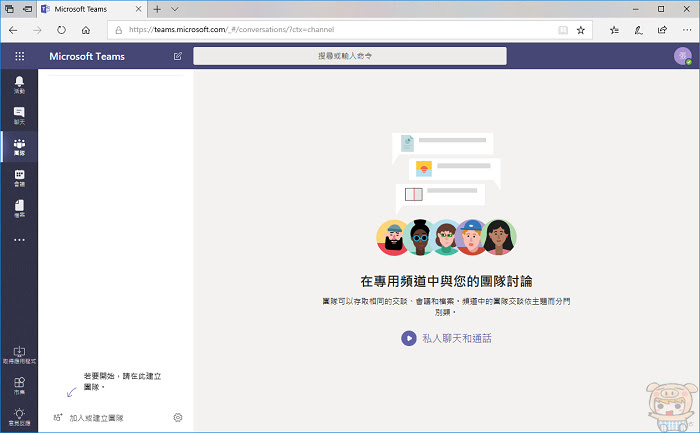
Task: Click the Add notes pen icon
Action: click(x=638, y=30)
